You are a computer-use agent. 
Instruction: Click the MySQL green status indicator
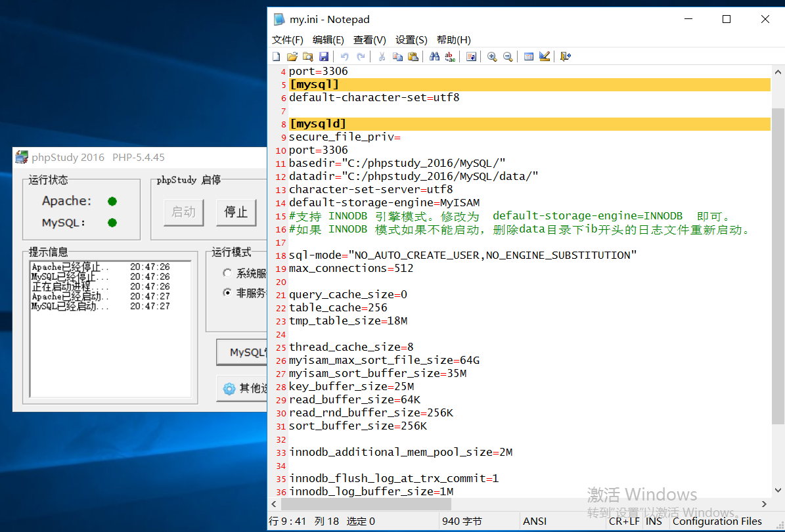[x=112, y=223]
